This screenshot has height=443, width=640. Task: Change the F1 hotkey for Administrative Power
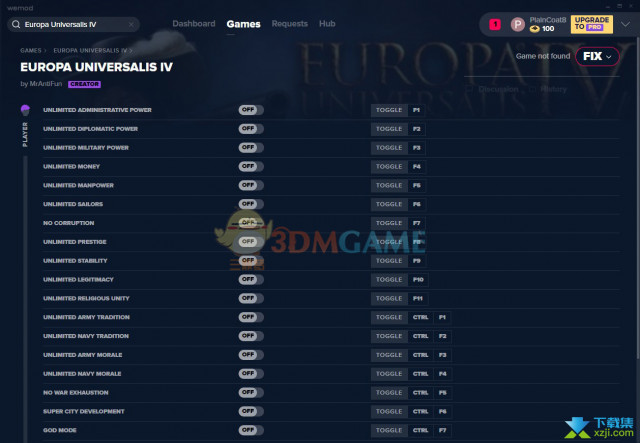416,110
